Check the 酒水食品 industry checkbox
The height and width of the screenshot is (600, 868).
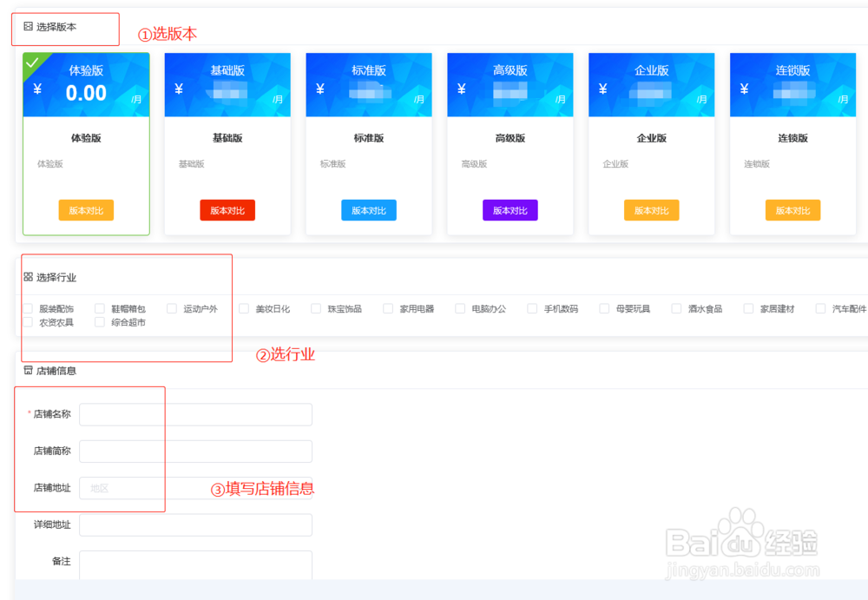tap(676, 308)
